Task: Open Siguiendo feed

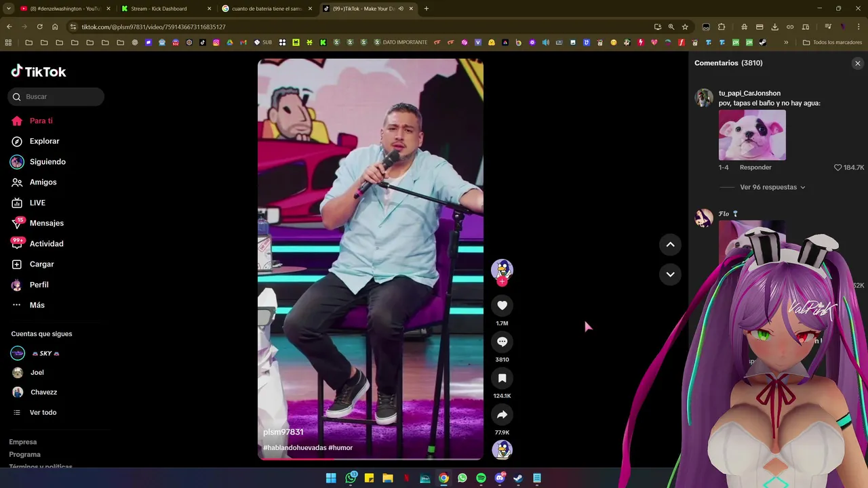Action: [x=47, y=162]
